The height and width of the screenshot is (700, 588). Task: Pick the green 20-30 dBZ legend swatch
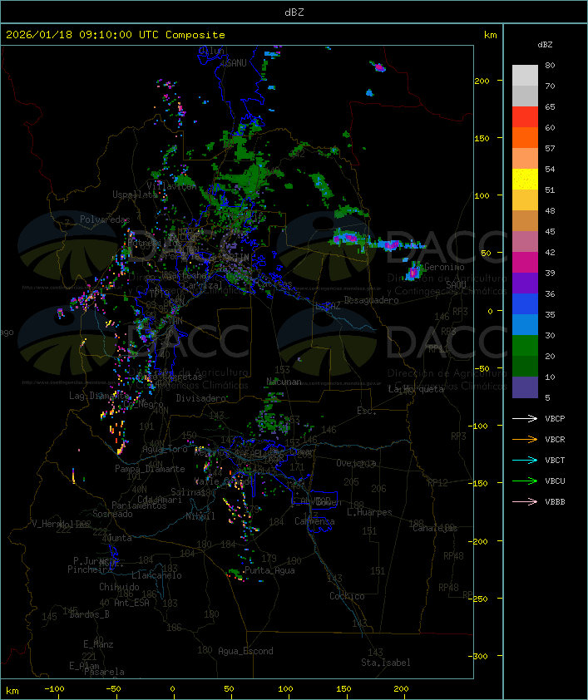click(525, 345)
